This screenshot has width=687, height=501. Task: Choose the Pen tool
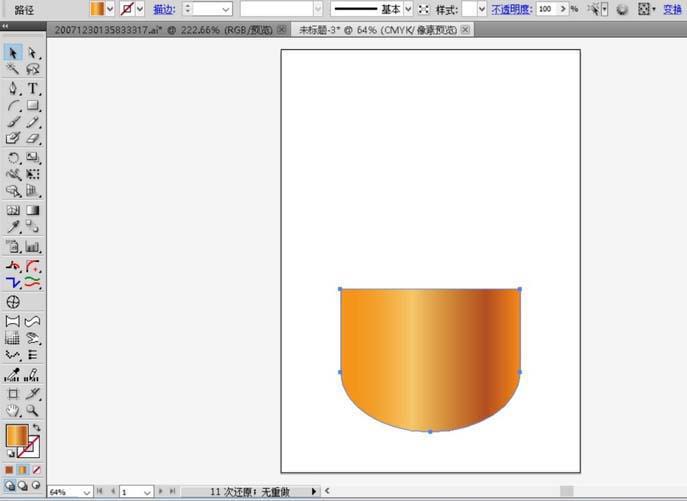[14, 88]
